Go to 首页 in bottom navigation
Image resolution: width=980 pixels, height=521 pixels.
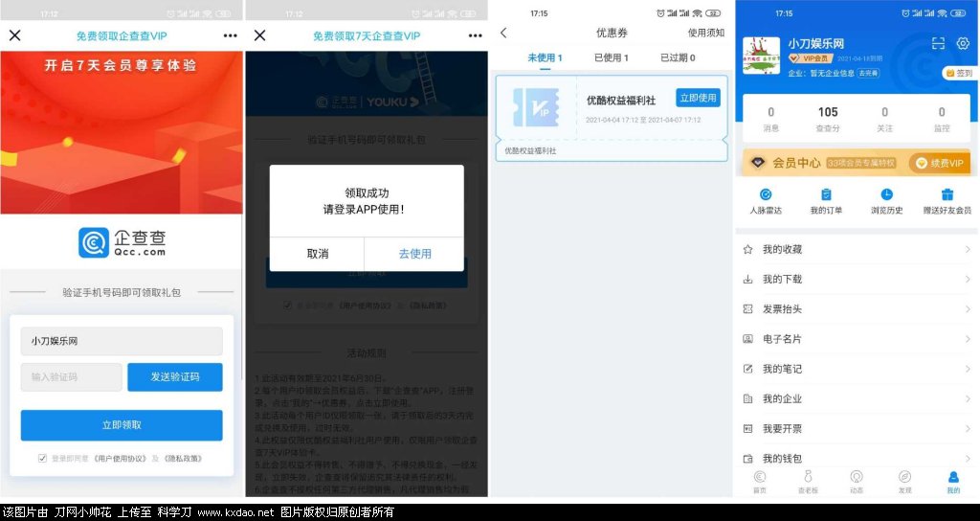click(759, 482)
